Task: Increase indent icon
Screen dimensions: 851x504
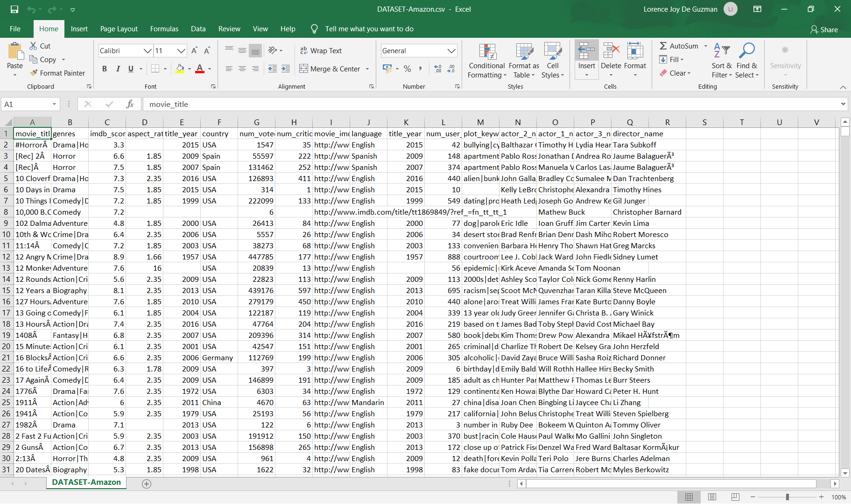Action: coord(286,69)
